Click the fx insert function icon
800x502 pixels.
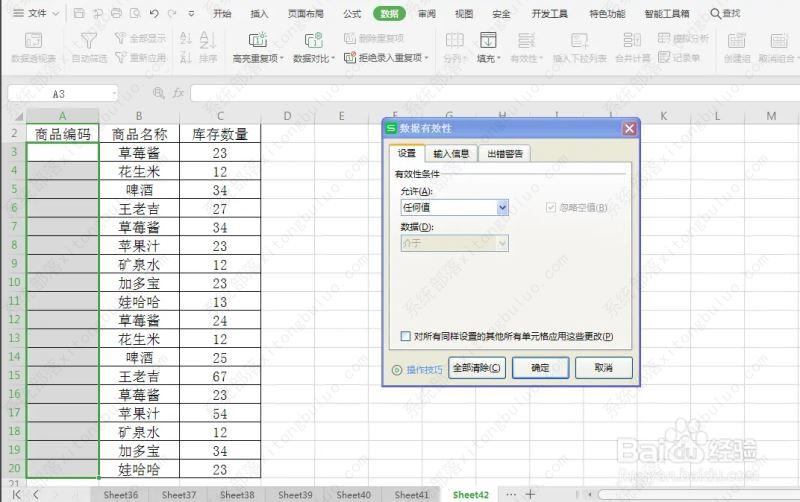pos(177,93)
